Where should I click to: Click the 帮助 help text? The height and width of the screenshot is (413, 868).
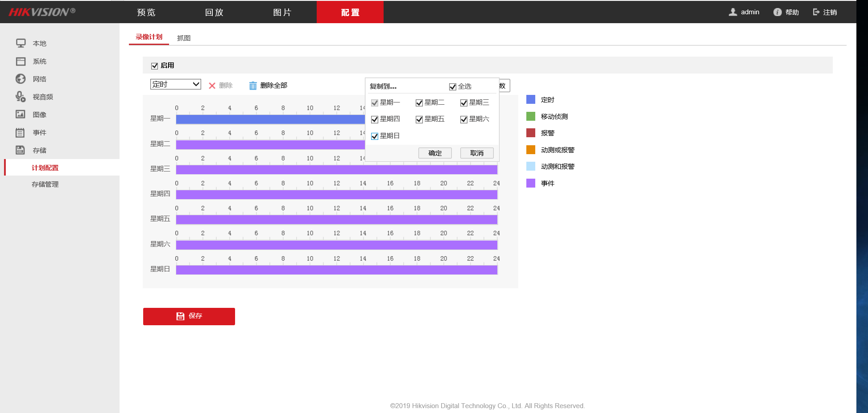[x=792, y=12]
